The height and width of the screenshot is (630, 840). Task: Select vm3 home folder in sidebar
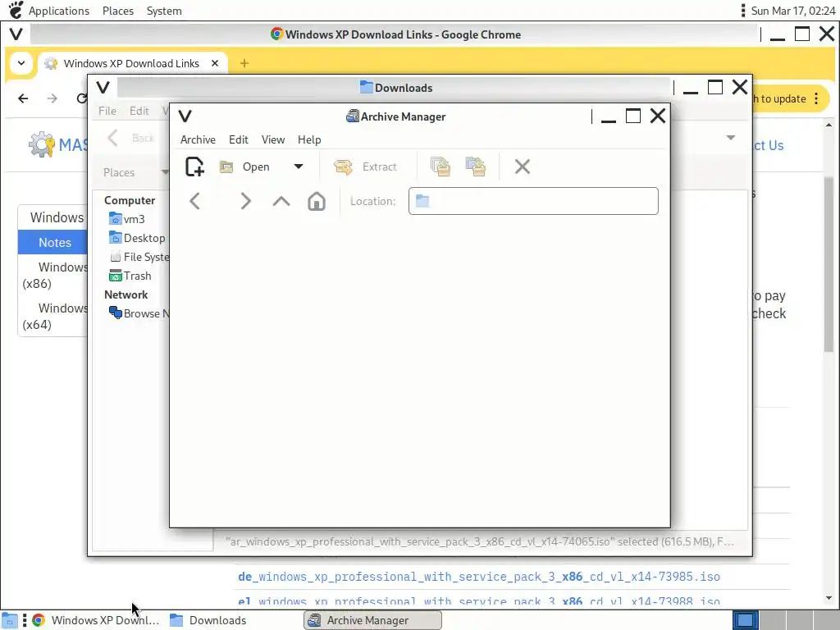[x=127, y=218]
